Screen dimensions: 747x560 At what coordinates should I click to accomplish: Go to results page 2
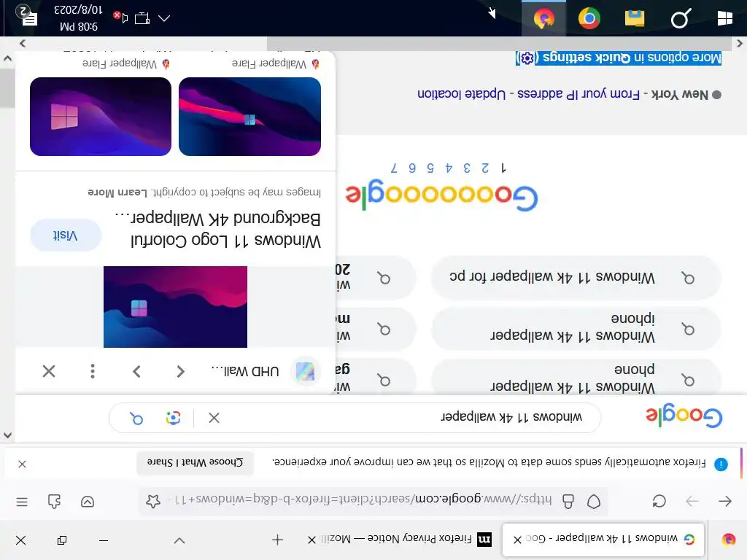click(485, 168)
